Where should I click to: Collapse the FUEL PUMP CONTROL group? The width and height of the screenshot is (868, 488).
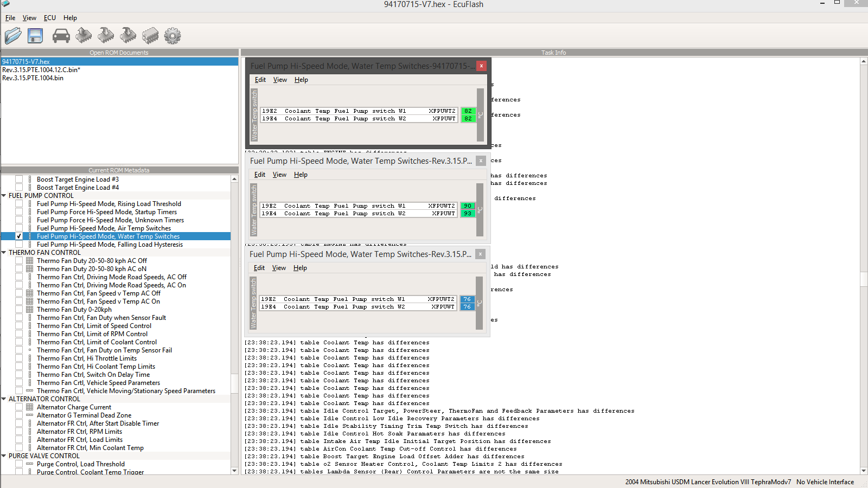tap(4, 196)
